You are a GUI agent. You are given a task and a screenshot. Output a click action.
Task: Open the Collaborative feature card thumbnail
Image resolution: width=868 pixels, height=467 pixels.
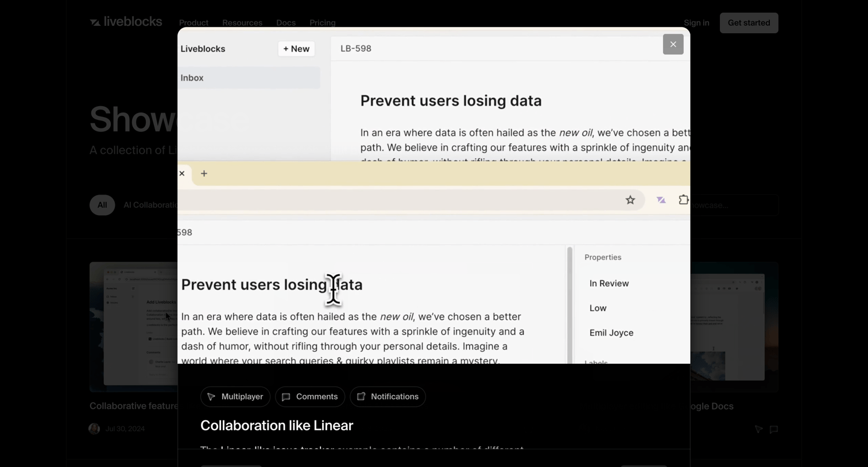[x=134, y=327]
